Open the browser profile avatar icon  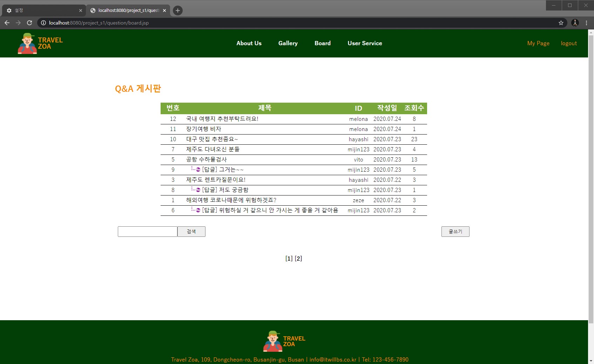point(575,23)
